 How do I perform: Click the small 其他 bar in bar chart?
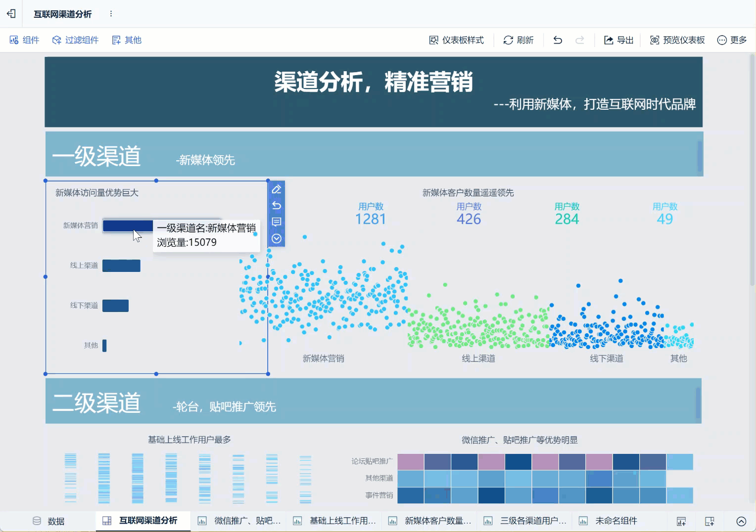pyautogui.click(x=104, y=346)
